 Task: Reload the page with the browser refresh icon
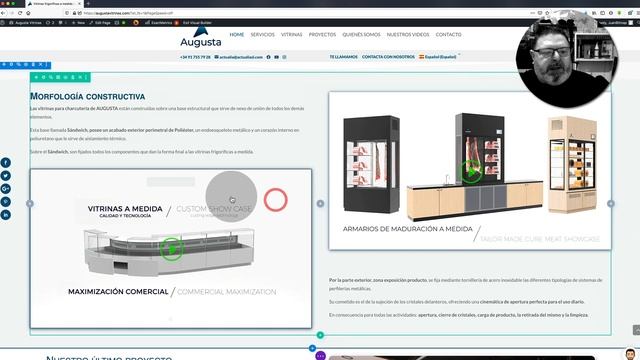(20, 13)
